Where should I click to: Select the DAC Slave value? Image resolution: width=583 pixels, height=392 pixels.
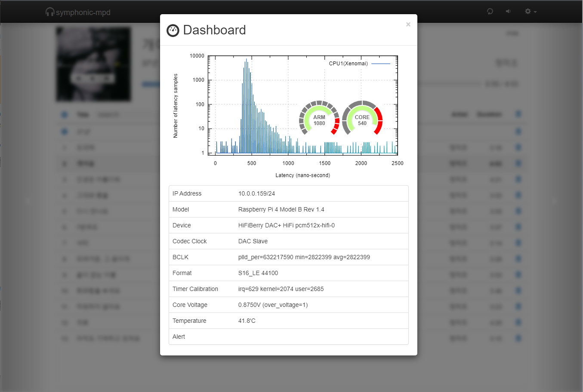point(253,241)
